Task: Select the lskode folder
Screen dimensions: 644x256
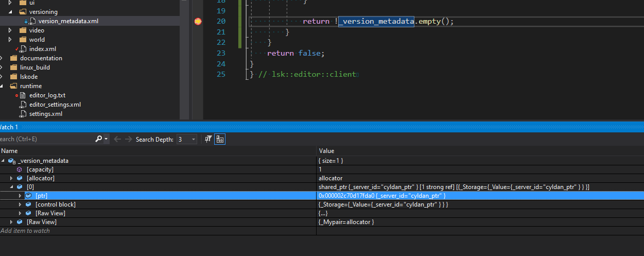Action: tap(29, 77)
